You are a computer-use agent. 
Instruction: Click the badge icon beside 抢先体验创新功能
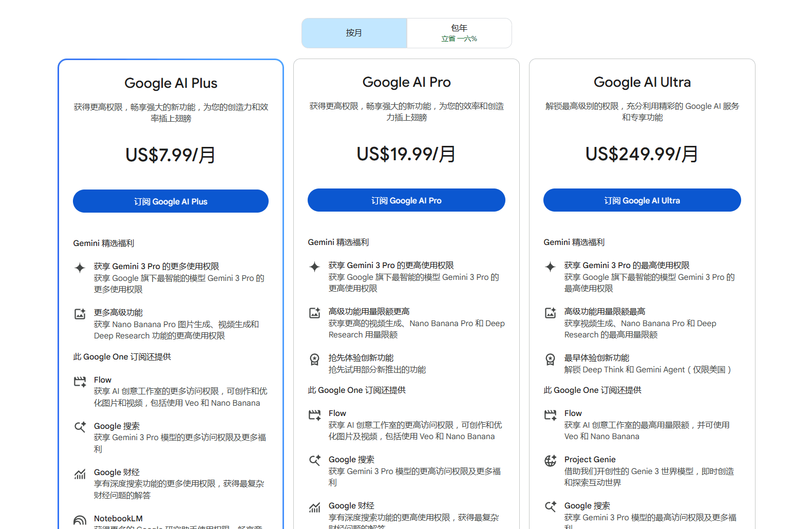[x=314, y=360]
